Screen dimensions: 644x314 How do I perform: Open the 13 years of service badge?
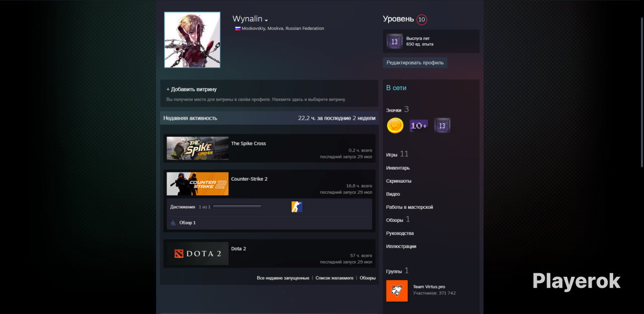click(x=394, y=41)
